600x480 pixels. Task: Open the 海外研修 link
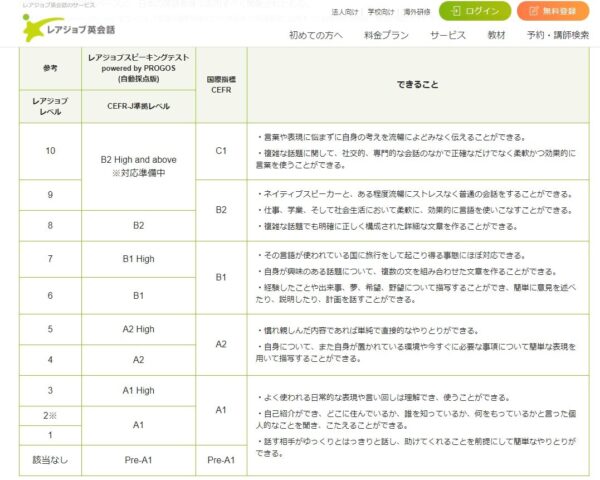417,12
